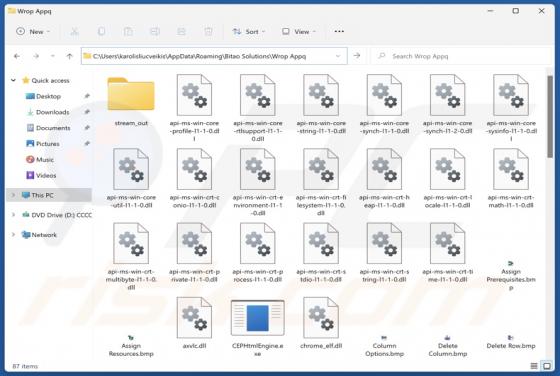Open Downloads in Quick access

click(x=52, y=112)
